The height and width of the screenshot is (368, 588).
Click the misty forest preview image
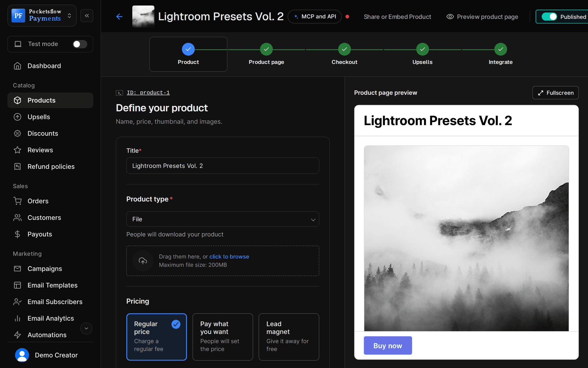coord(466,238)
